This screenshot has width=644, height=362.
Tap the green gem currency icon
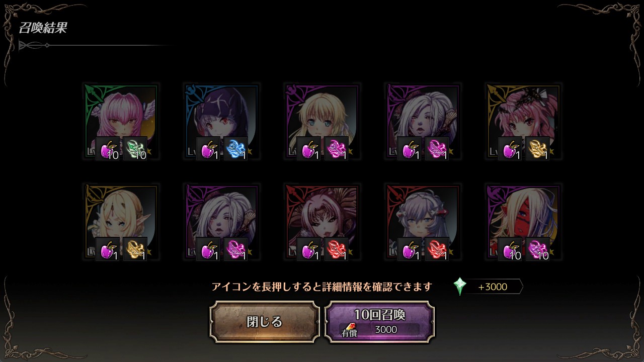(460, 287)
